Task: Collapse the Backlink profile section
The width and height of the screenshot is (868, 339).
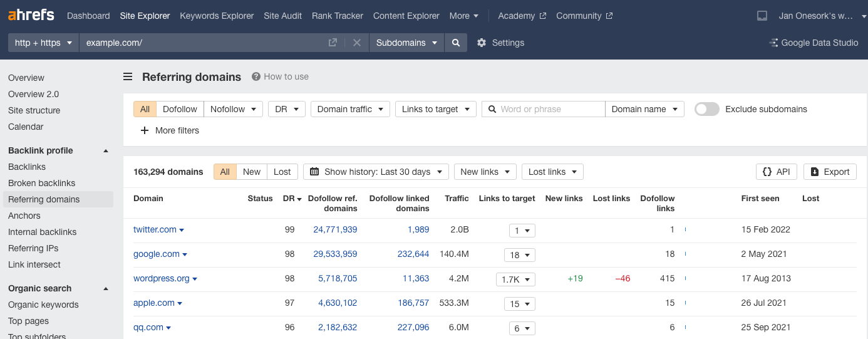Action: pyautogui.click(x=106, y=150)
